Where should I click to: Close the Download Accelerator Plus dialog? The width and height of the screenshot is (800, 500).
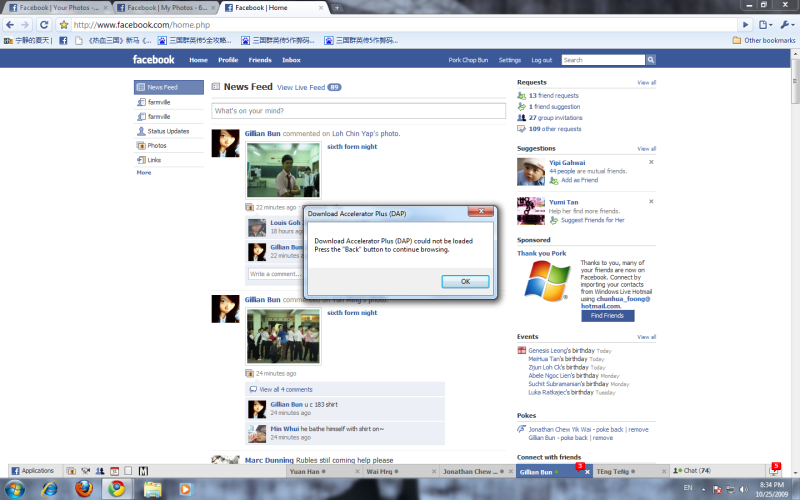(x=481, y=211)
